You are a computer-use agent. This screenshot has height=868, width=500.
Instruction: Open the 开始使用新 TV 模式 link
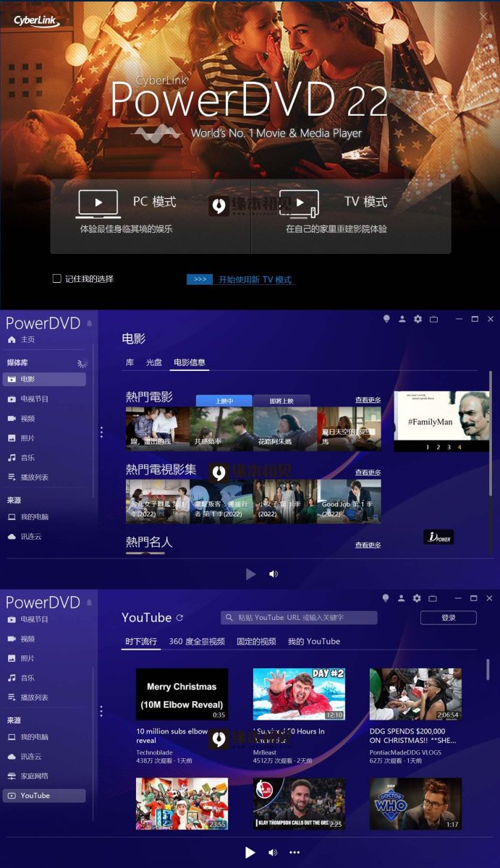click(255, 279)
